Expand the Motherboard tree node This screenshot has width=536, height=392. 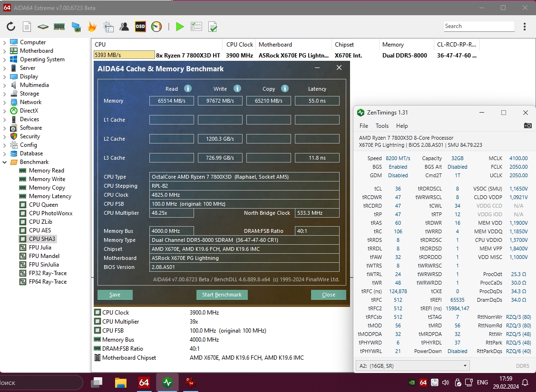(x=4, y=51)
